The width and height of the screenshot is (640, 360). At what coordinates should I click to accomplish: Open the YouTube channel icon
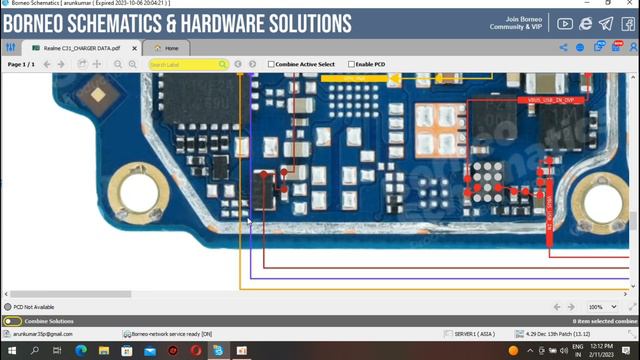(565, 24)
